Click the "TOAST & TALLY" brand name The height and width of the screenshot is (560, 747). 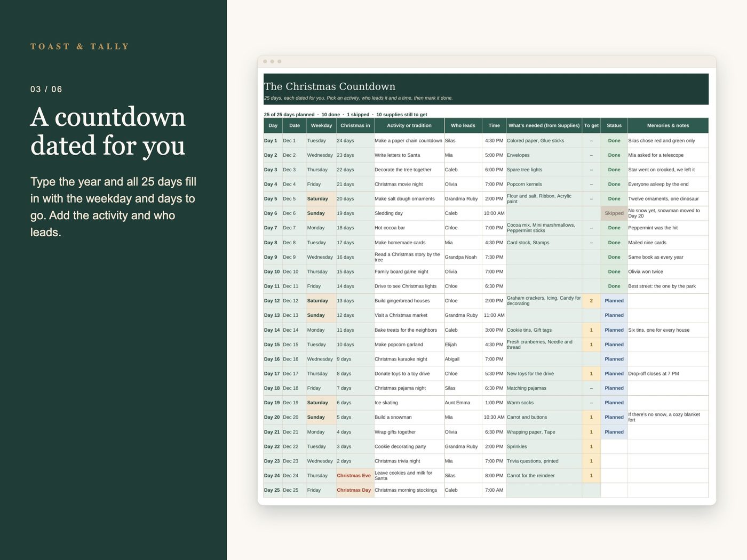(x=80, y=46)
